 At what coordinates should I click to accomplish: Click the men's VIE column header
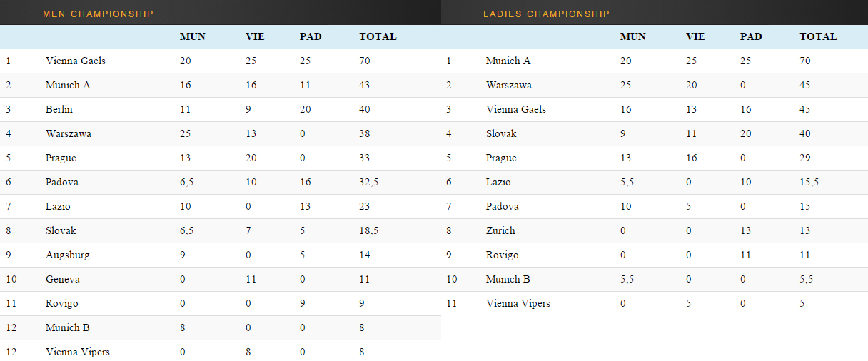[255, 36]
